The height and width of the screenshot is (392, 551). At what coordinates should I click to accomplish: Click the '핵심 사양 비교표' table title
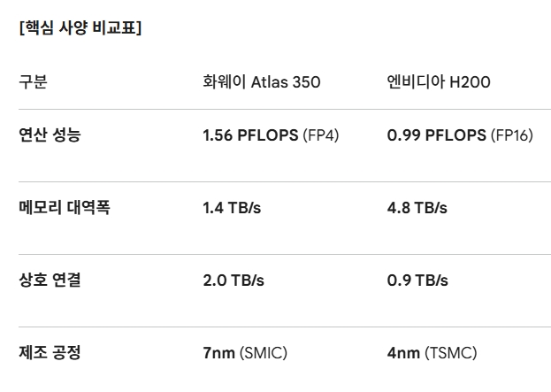[80, 27]
